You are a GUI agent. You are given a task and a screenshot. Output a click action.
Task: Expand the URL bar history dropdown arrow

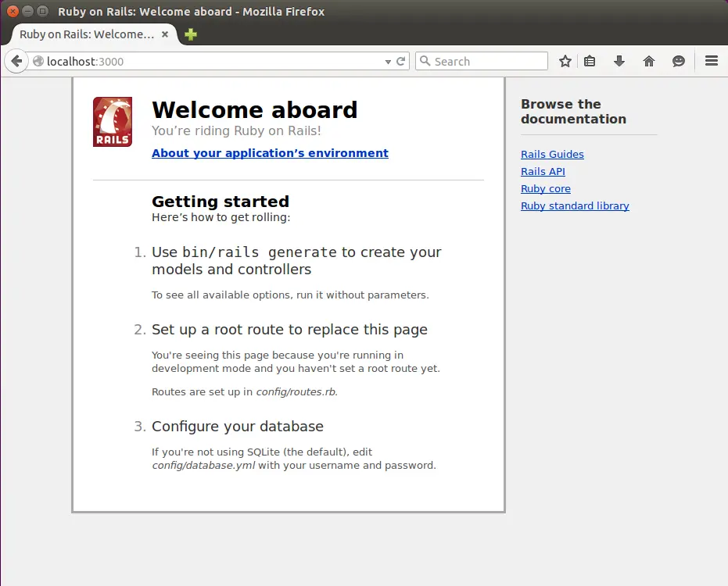388,61
